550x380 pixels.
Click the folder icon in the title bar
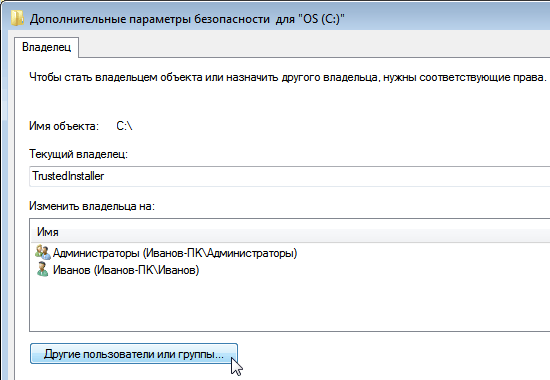pyautogui.click(x=17, y=18)
